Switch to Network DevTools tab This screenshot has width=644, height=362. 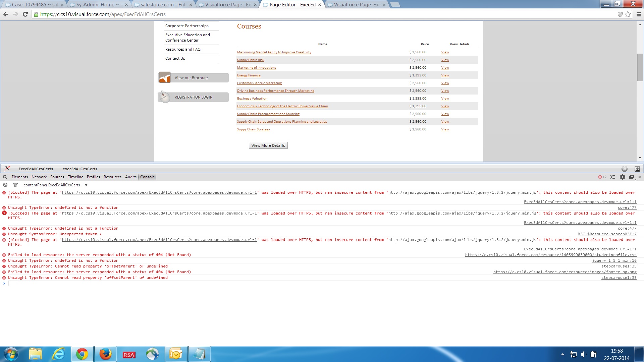[39, 177]
